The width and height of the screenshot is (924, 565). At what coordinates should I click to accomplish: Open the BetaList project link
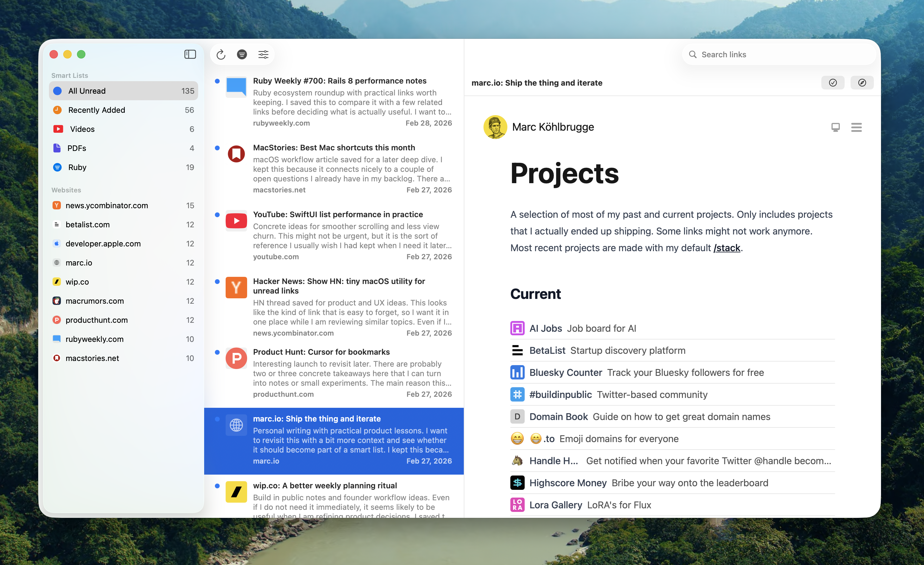click(x=547, y=351)
